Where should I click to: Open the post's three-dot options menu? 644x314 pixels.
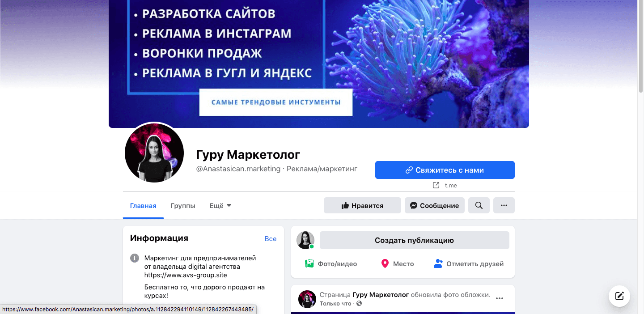point(500,298)
